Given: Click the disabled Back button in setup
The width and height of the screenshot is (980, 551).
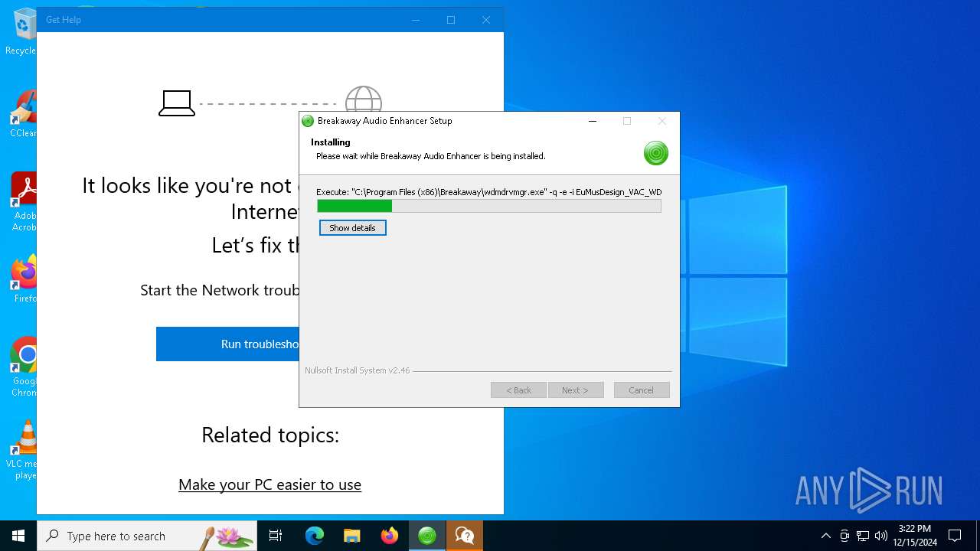Looking at the screenshot, I should pos(518,390).
